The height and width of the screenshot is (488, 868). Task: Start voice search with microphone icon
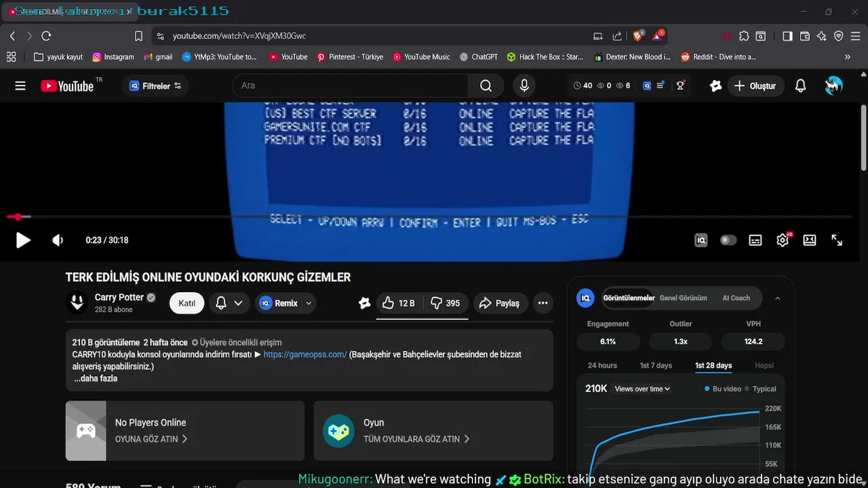click(524, 86)
